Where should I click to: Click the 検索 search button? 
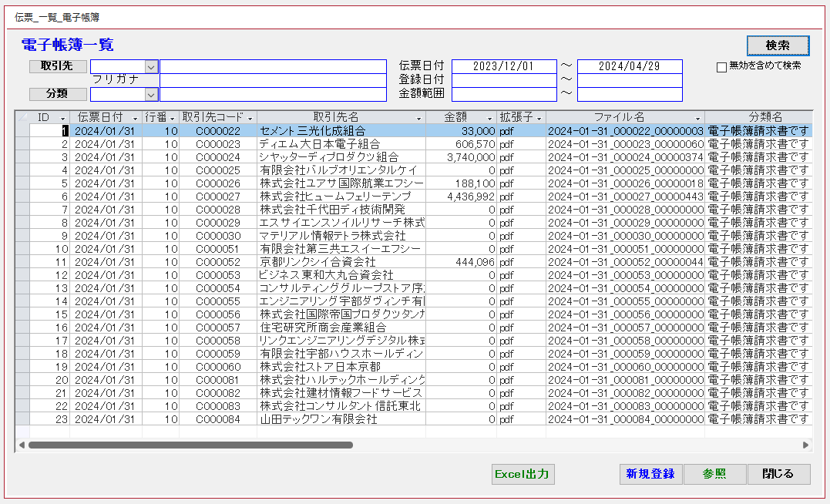tap(778, 45)
